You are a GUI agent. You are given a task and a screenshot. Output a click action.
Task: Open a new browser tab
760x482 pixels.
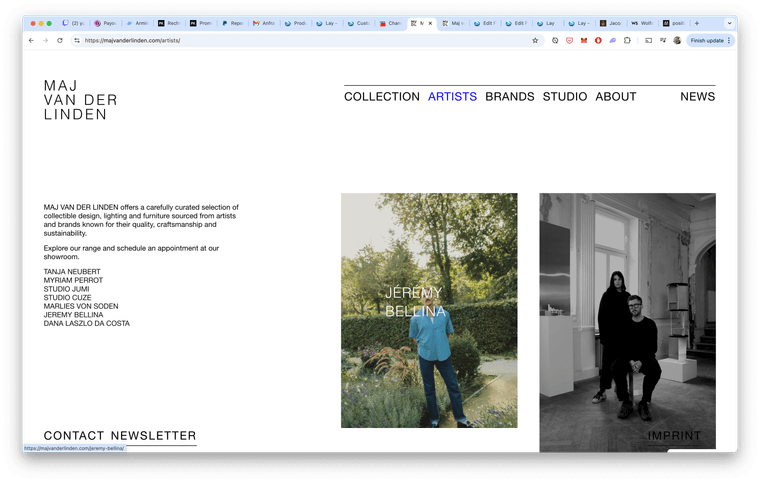click(697, 22)
